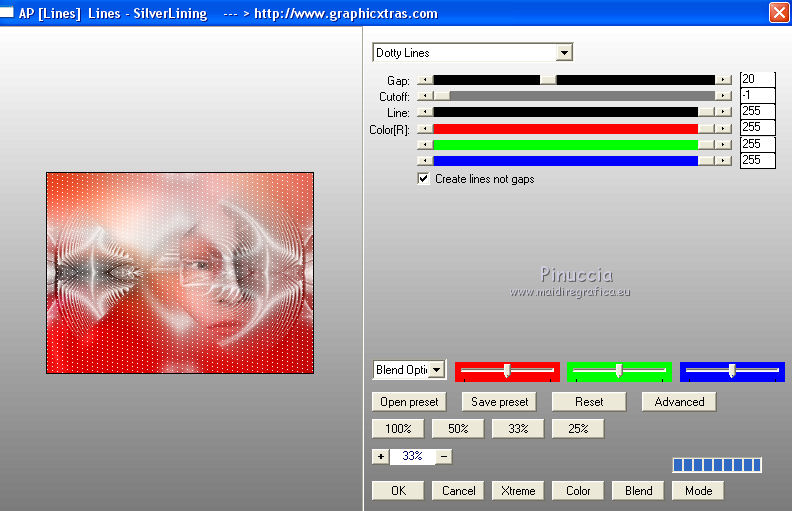Image resolution: width=792 pixels, height=511 pixels.
Task: Click the green color slider thumb
Action: tap(706, 145)
